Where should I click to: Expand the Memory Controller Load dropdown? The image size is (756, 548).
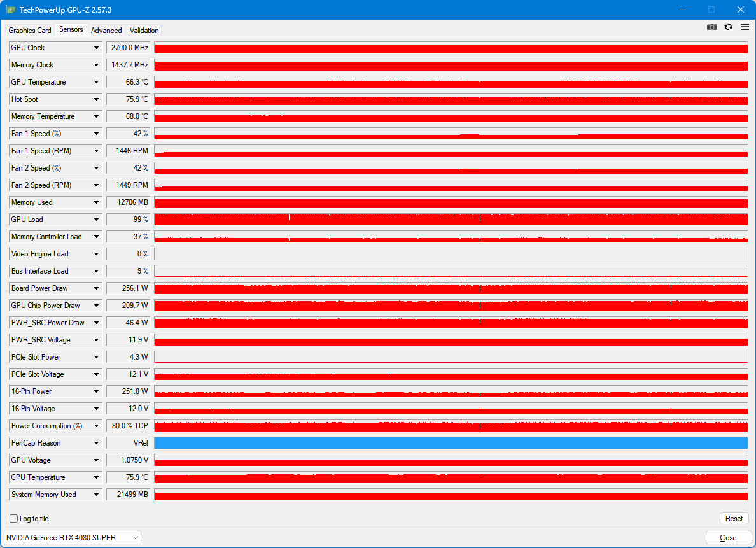tap(56, 237)
